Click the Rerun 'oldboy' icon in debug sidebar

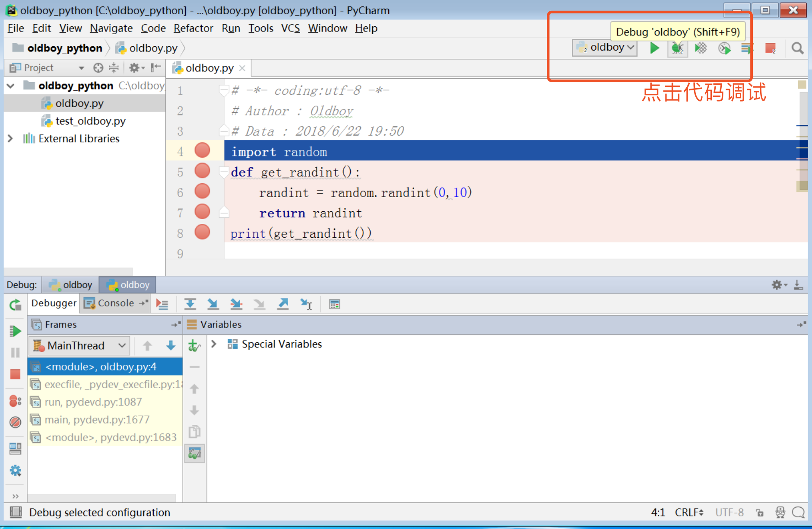pyautogui.click(x=15, y=305)
